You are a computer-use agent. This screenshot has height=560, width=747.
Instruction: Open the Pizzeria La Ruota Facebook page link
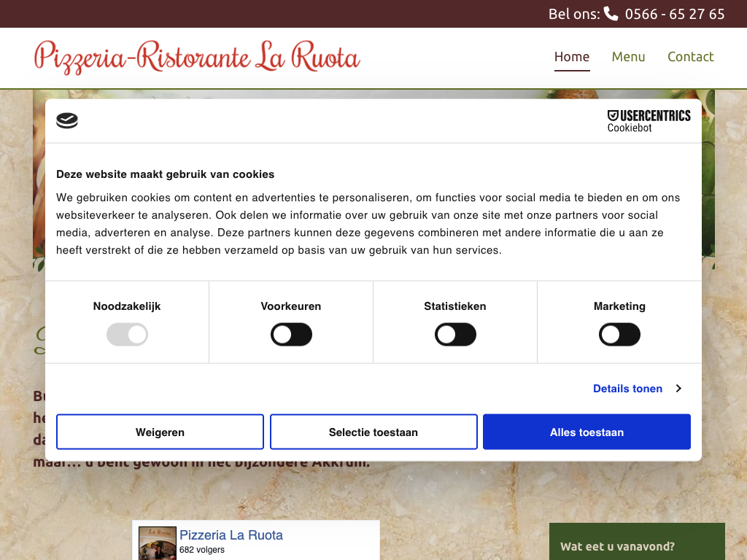click(231, 535)
